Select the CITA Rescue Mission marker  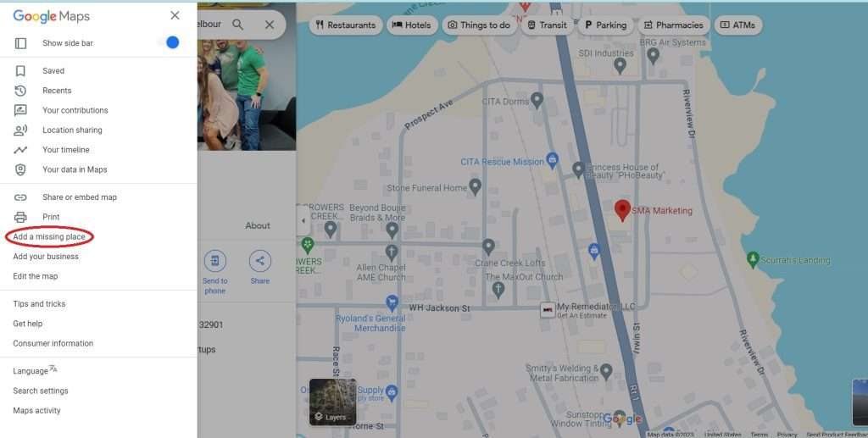[x=552, y=161]
